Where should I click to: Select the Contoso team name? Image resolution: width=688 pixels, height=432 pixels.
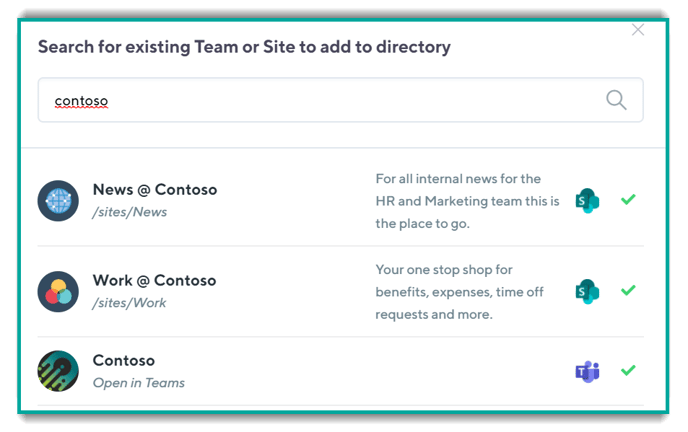[123, 360]
